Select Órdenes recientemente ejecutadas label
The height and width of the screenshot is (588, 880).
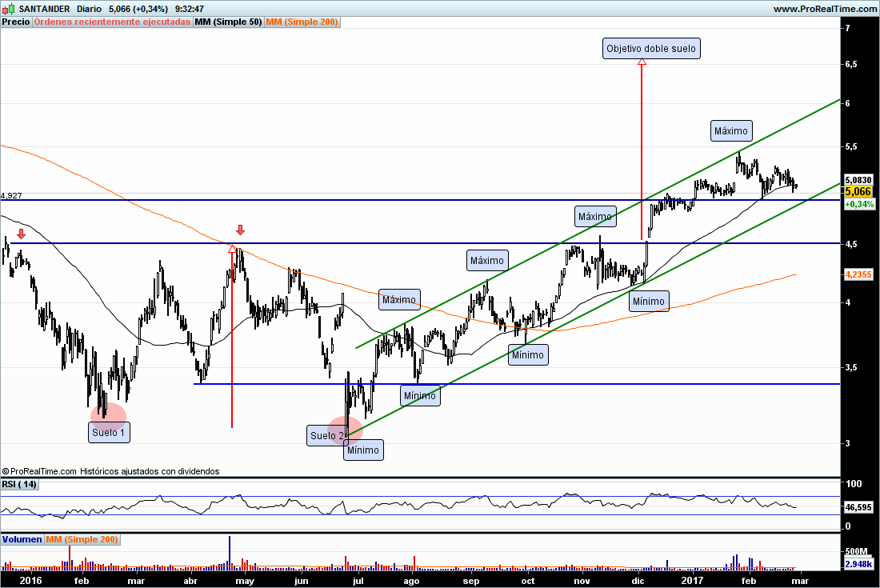(x=112, y=22)
